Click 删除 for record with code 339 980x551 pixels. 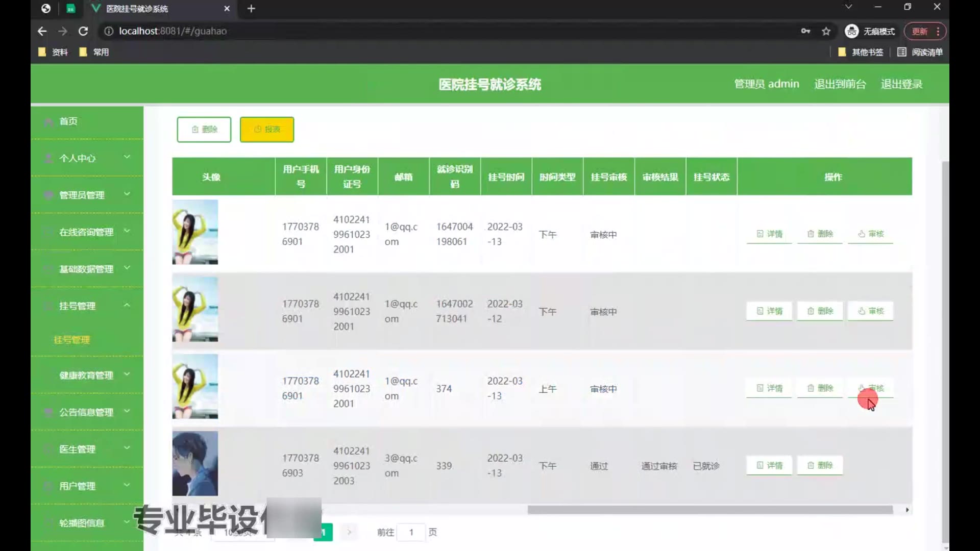(820, 465)
